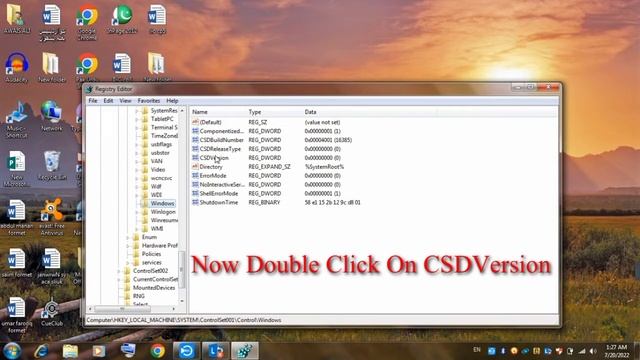Screen dimensions: 640x360
Task: Click the CSDReleaseType value icon
Action: pyautogui.click(x=195, y=149)
